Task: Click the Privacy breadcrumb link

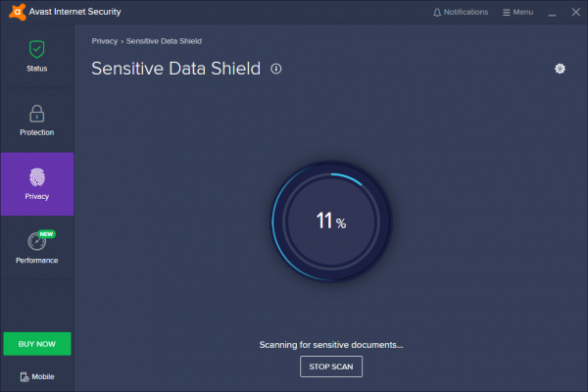Action: pyautogui.click(x=104, y=41)
